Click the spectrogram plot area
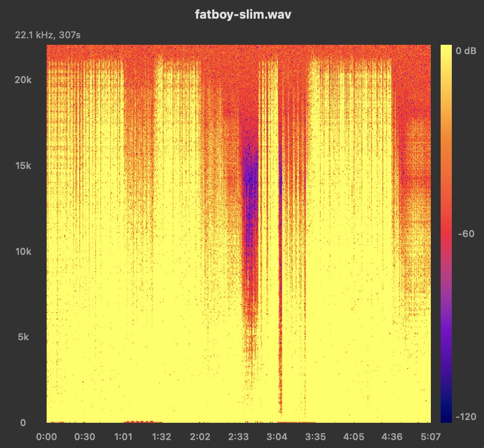The image size is (484, 448). click(239, 234)
